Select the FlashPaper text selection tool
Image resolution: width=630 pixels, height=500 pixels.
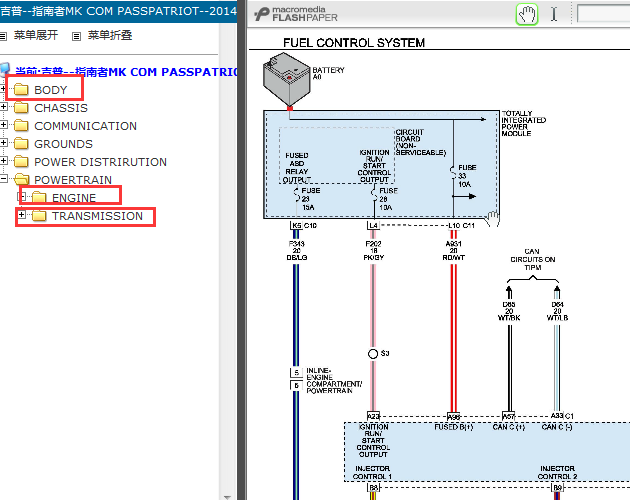554,14
